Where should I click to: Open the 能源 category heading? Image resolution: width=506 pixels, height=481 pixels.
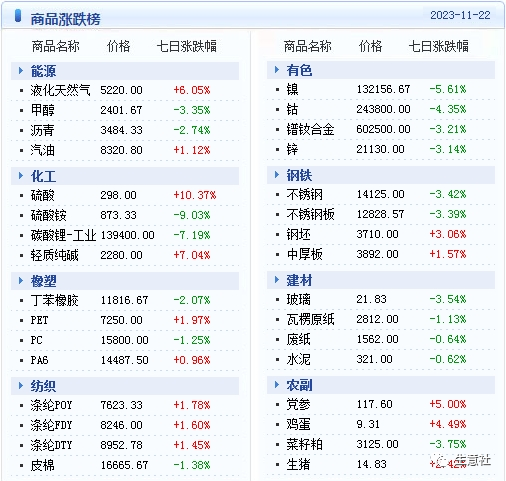pyautogui.click(x=43, y=71)
